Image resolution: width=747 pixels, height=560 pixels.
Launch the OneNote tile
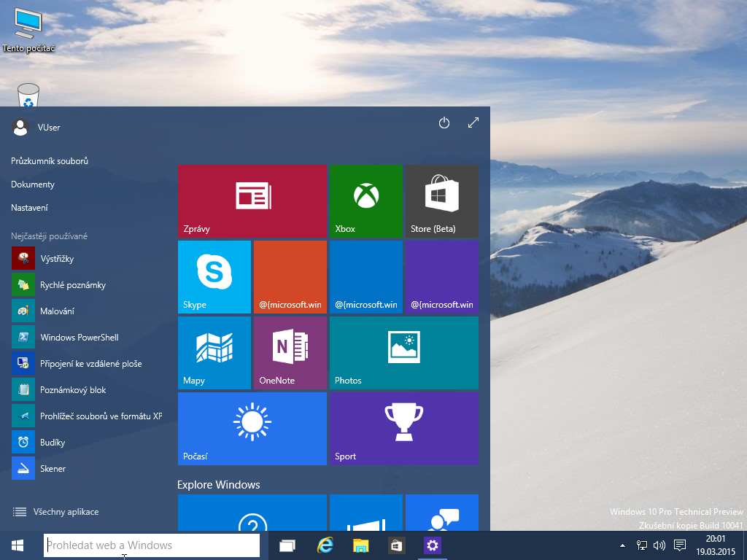coord(290,352)
